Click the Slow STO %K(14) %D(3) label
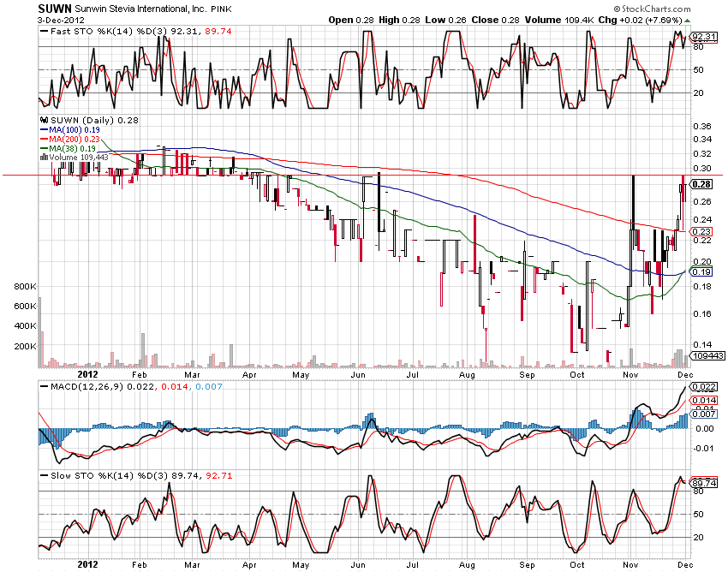 pos(110,475)
